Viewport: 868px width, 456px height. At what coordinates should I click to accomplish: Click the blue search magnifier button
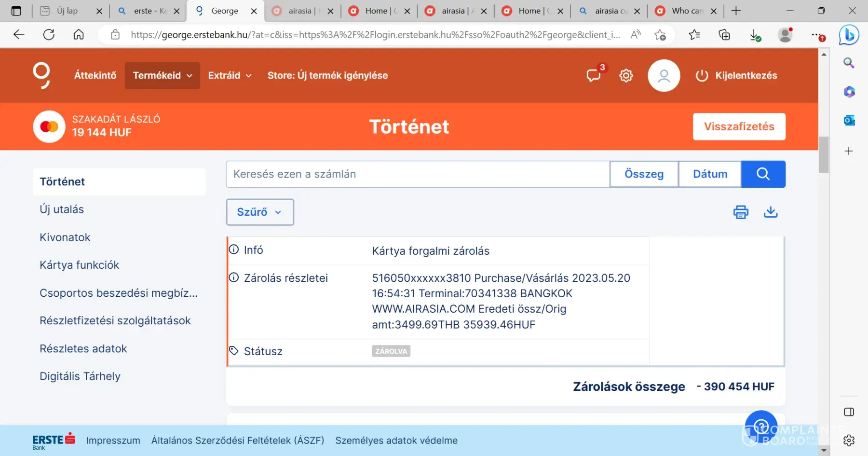pyautogui.click(x=763, y=174)
